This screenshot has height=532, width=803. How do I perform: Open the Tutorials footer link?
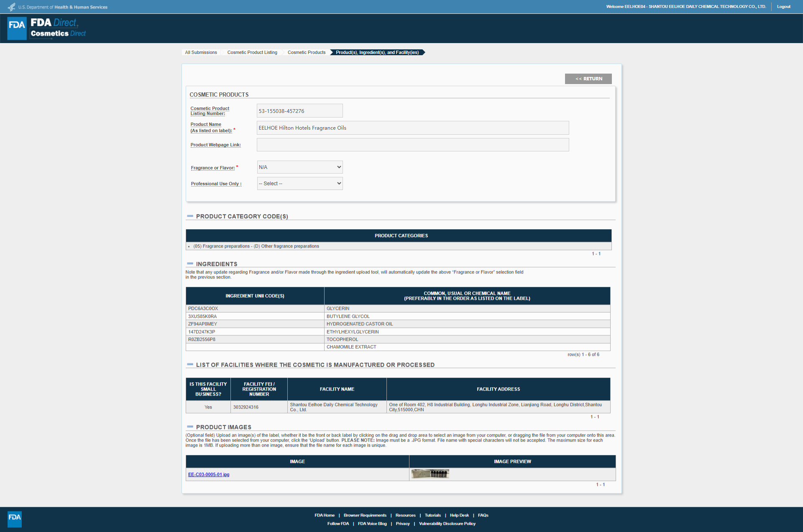(433, 515)
